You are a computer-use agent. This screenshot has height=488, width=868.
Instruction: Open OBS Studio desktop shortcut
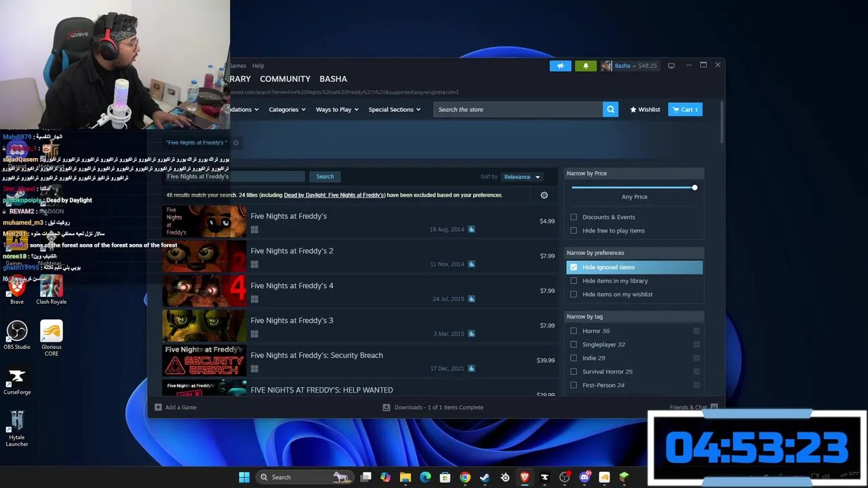pos(17,335)
